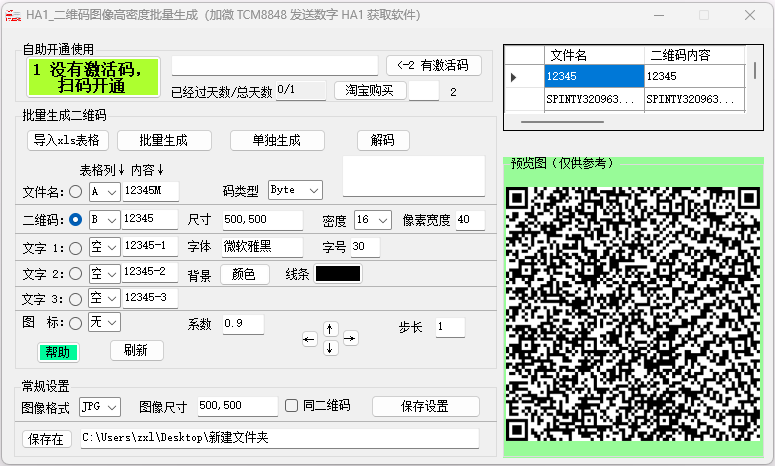Image resolution: width=775 pixels, height=466 pixels.
Task: Select the 文字 1 radio button
Action: [75, 248]
